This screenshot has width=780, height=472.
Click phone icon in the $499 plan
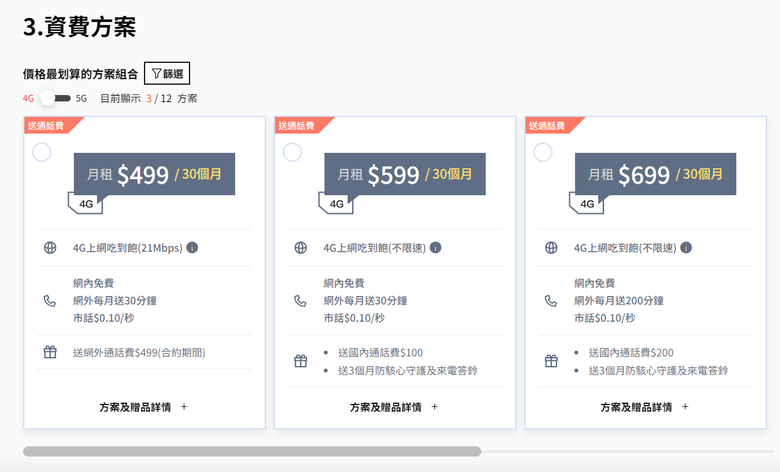pos(50,300)
